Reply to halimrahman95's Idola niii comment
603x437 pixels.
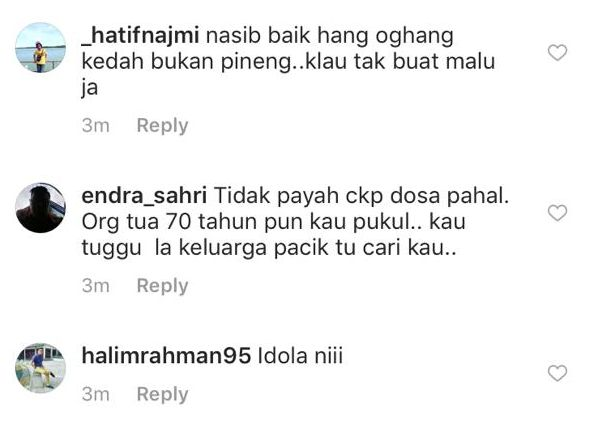tap(162, 394)
